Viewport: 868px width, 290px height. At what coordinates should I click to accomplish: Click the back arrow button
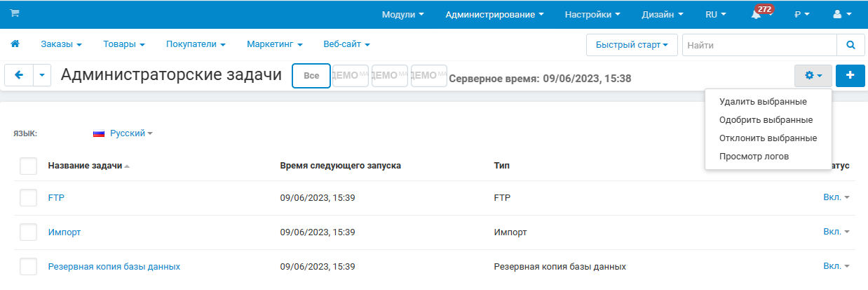coord(18,76)
